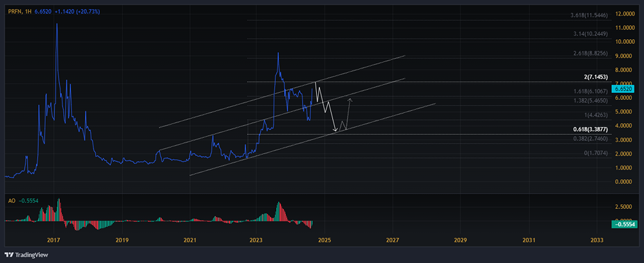This screenshot has height=263, width=644.
Task: Click the AO value -0.5554 in the legend
Action: click(x=28, y=200)
